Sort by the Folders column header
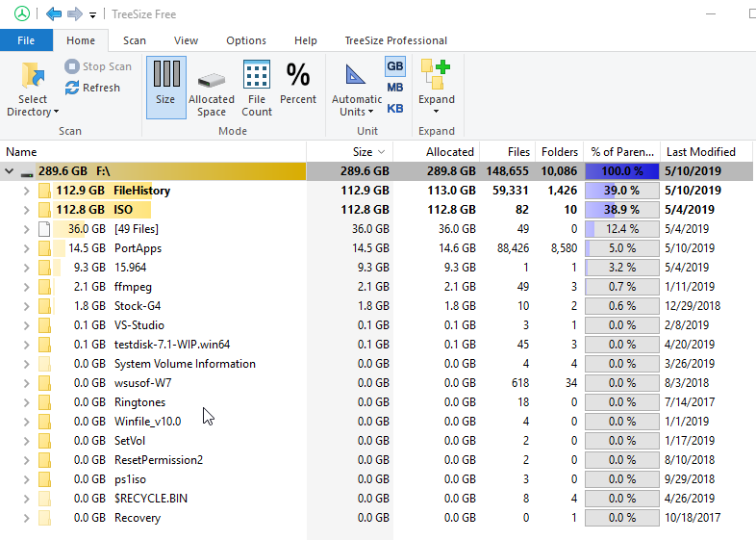 (x=558, y=152)
